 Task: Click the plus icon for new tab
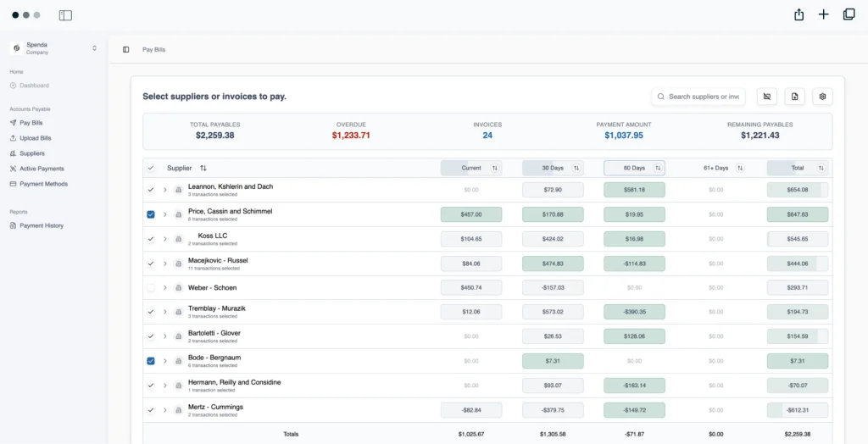[823, 14]
